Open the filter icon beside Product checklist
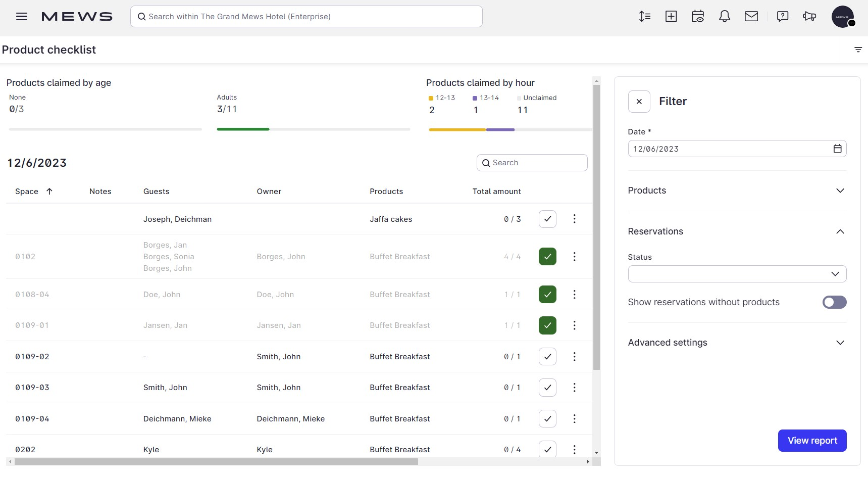The height and width of the screenshot is (477, 868). pyautogui.click(x=858, y=50)
